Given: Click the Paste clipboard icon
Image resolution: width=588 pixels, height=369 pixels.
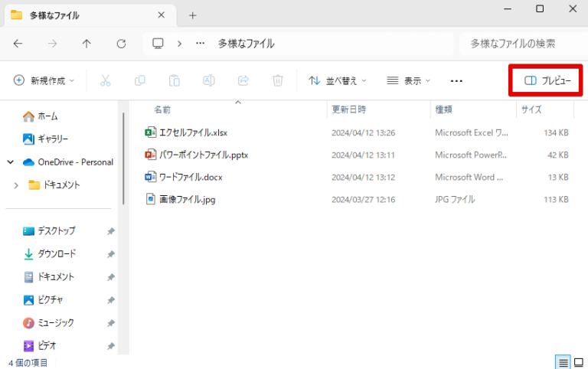Looking at the screenshot, I should tap(175, 80).
